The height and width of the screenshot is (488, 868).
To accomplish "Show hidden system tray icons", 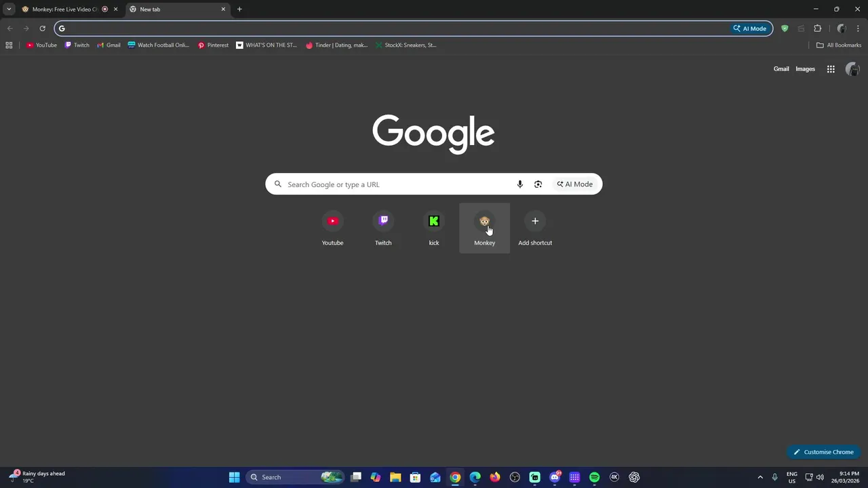I will coord(760,477).
